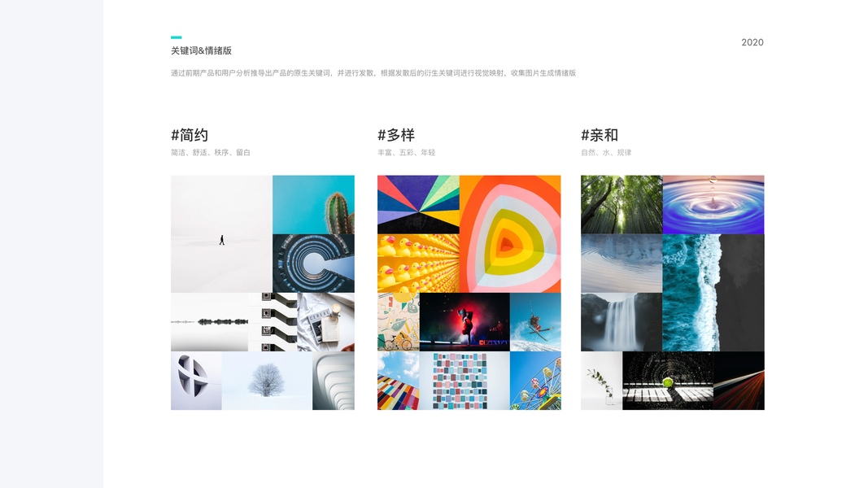The height and width of the screenshot is (488, 868).
Task: Click the waterfall photo
Action: [622, 322]
